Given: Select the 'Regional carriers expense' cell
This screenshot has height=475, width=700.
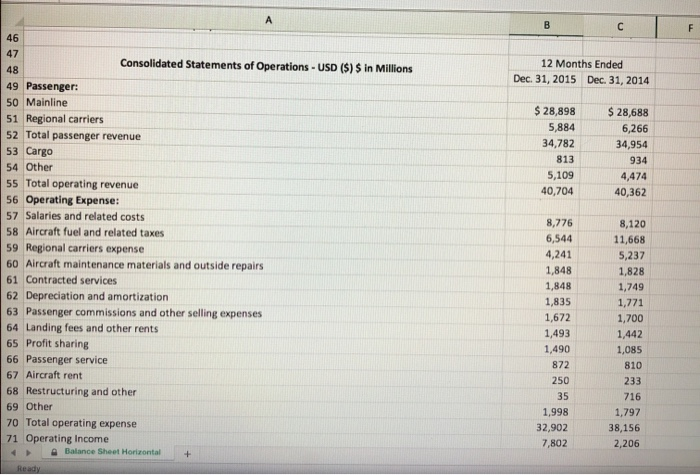Looking at the screenshot, I should pos(85,248).
